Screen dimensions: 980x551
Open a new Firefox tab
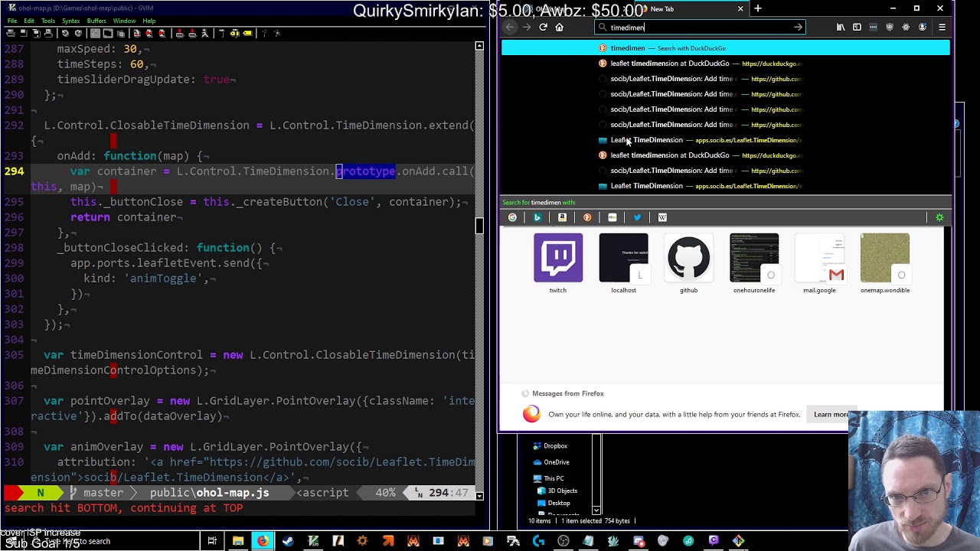point(758,9)
